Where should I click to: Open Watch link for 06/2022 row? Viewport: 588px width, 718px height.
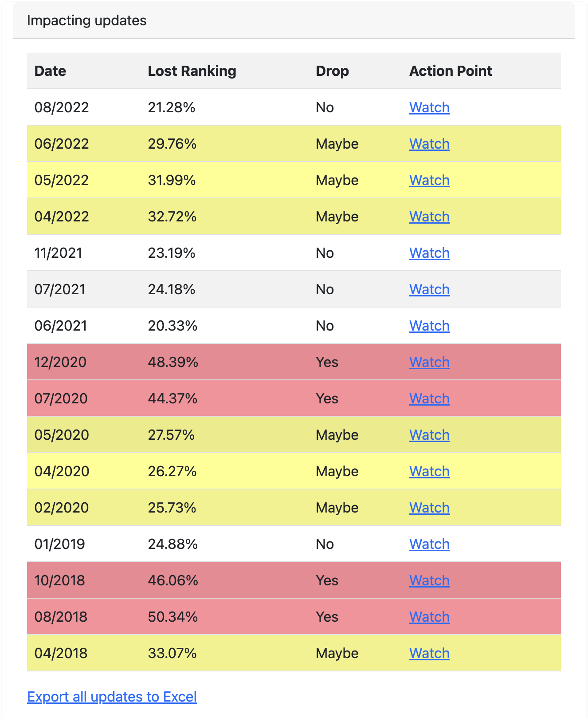[429, 144]
